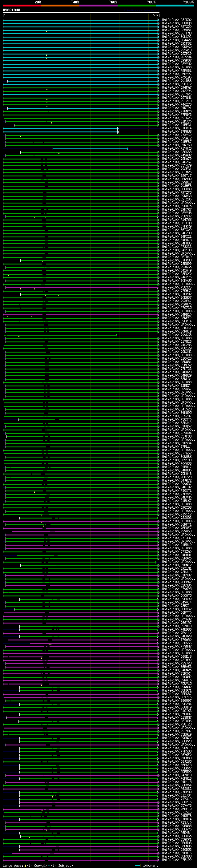
Task: Click the UniRef100_P00636 label
Action: click(177, 464)
